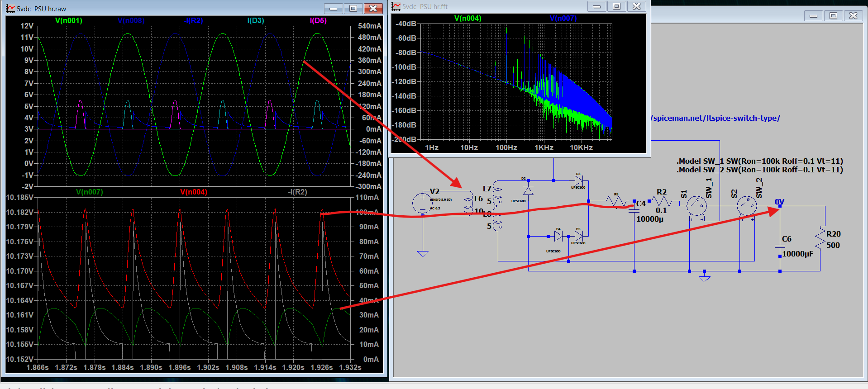Click the -I(R2) label in top pane
This screenshot has width=868, height=389.
(193, 20)
